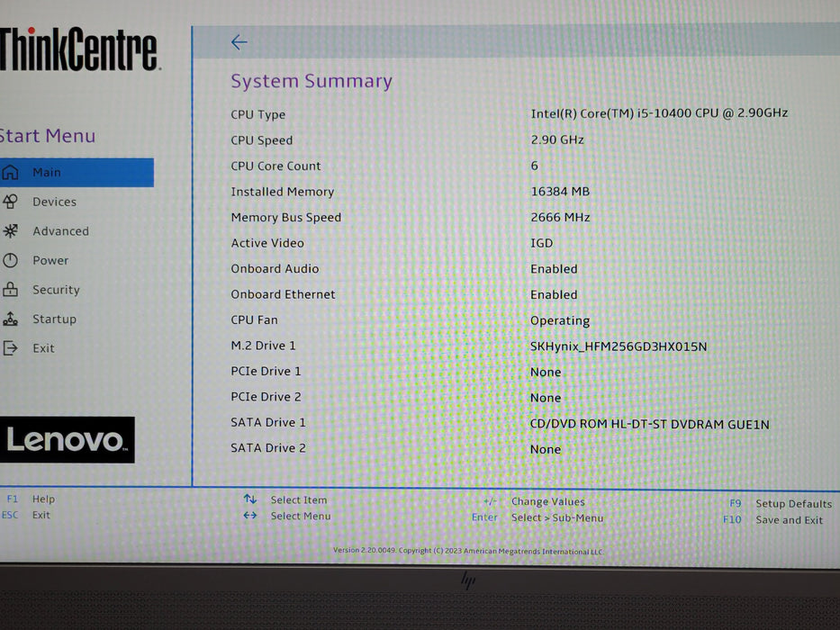
Task: Click F1 Help shortcut
Action: 31,499
